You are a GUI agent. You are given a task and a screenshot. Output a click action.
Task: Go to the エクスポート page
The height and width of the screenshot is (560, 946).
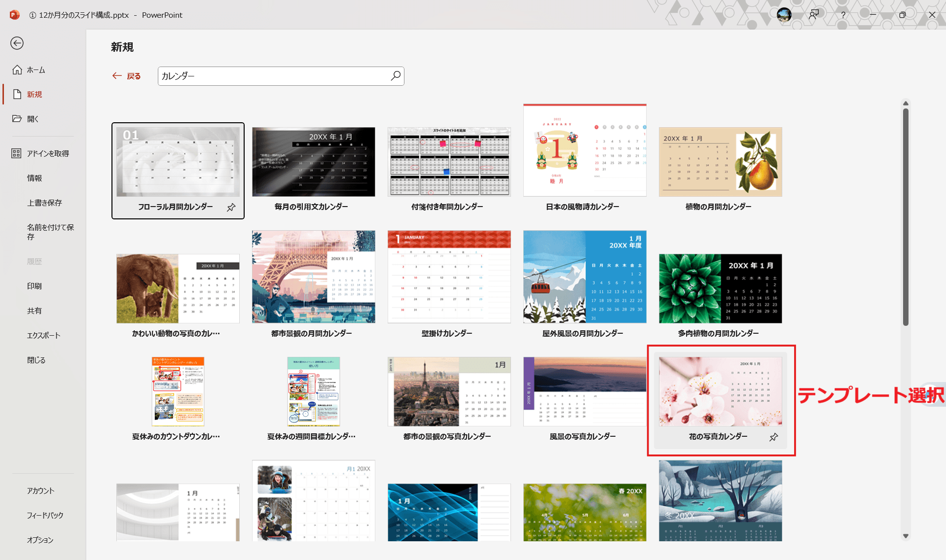43,335
